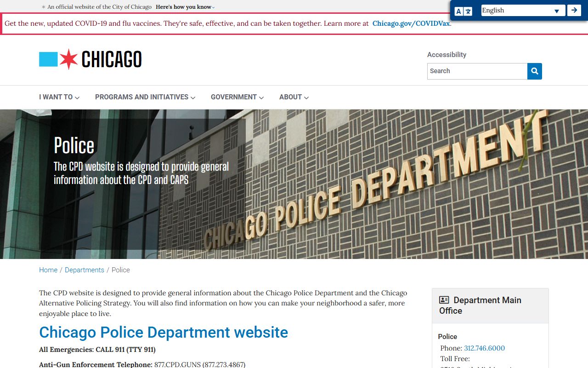Click into the Search input field
The image size is (588, 368).
[x=477, y=71]
